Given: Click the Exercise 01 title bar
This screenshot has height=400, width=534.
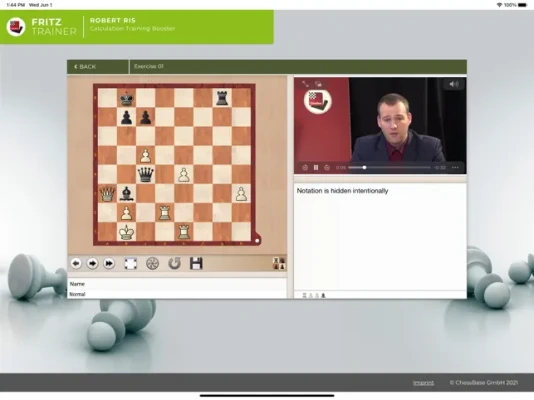Looking at the screenshot, I should click(x=298, y=67).
